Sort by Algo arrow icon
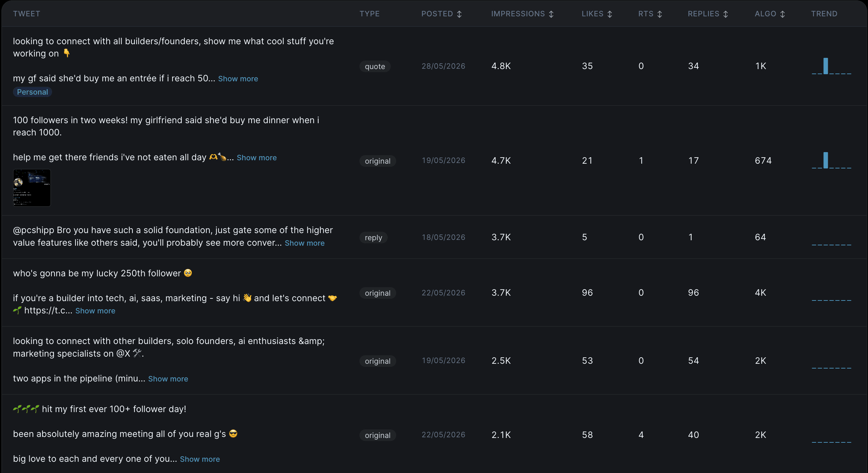Viewport: 868px width, 473px height. [783, 14]
